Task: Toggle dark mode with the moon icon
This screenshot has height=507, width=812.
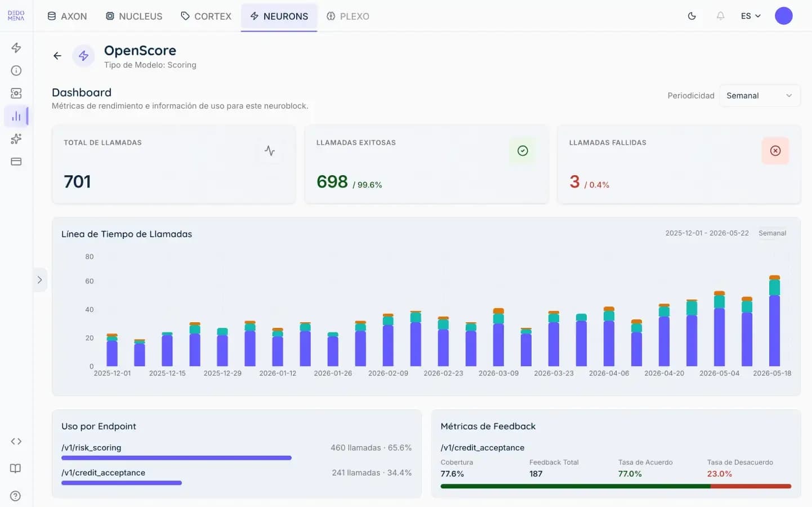Action: click(692, 16)
